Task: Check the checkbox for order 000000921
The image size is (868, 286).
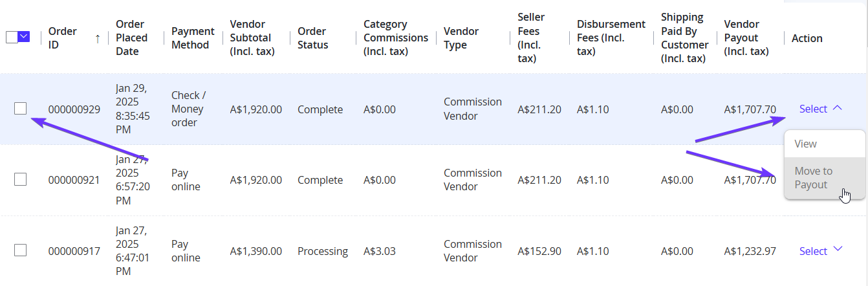Action: 21,180
